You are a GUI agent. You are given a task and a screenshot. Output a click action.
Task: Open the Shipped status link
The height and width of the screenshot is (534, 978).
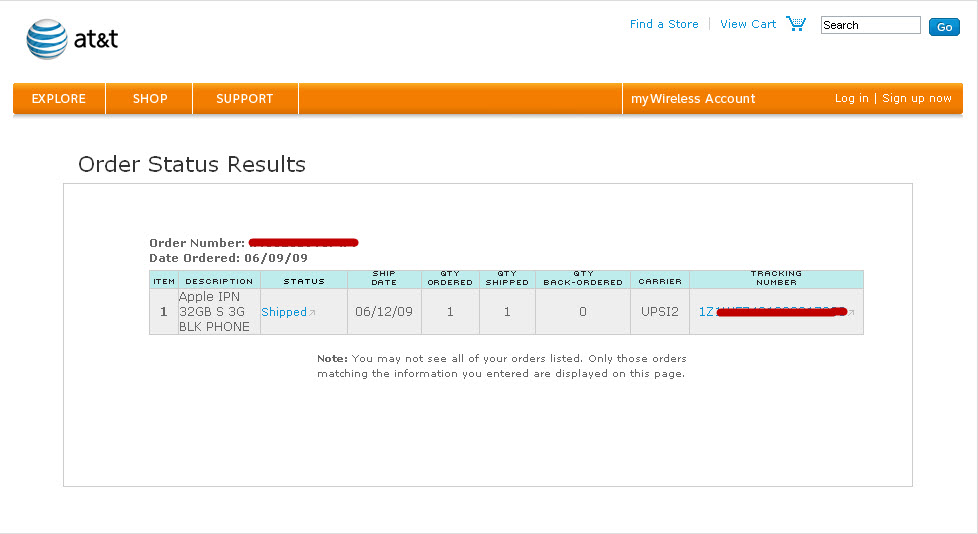coord(284,312)
